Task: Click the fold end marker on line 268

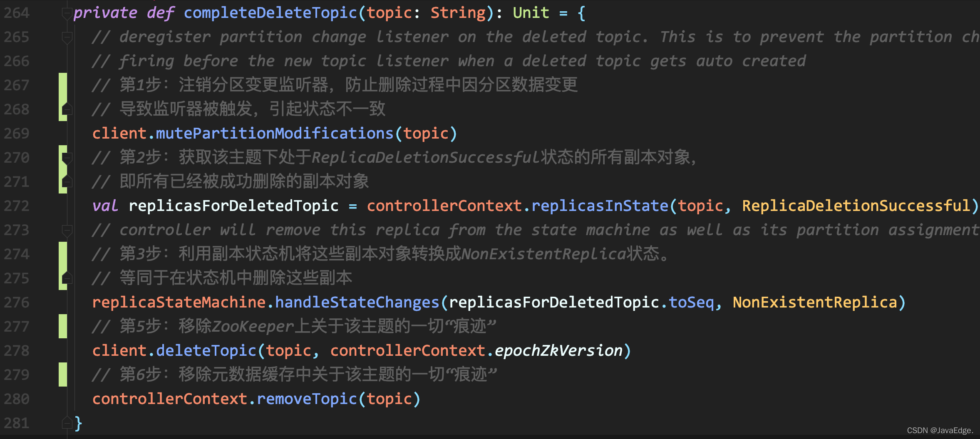Action: click(x=67, y=109)
